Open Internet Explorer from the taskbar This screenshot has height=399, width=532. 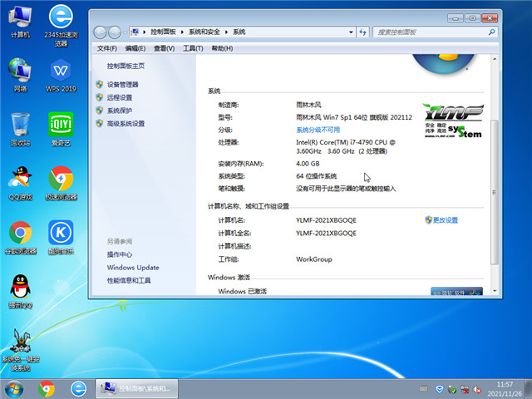tap(78, 389)
